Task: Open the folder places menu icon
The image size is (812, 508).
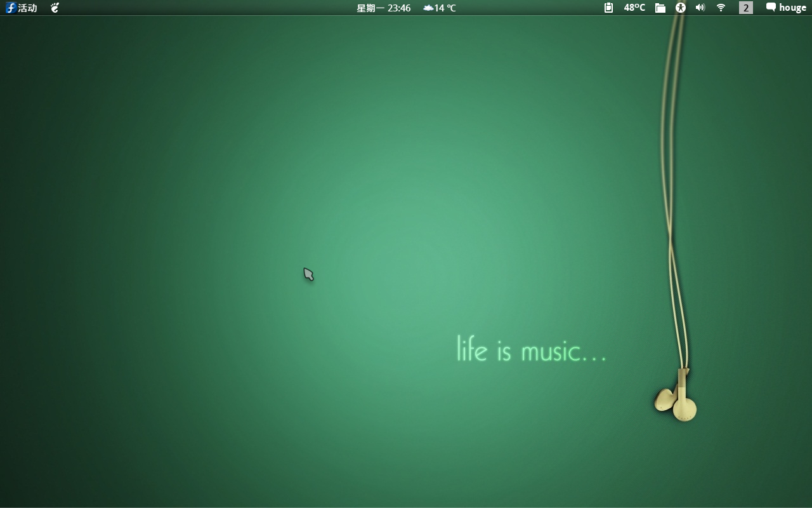Action: coord(660,8)
